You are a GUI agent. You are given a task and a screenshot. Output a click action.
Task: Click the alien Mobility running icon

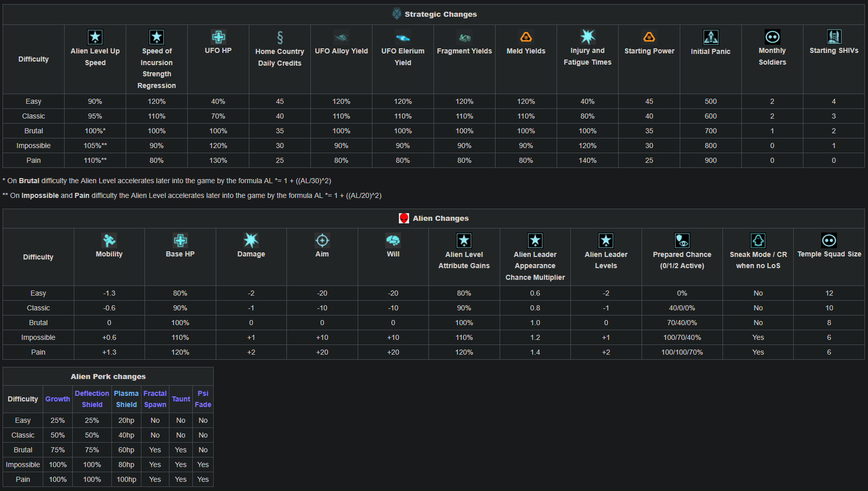coord(109,240)
